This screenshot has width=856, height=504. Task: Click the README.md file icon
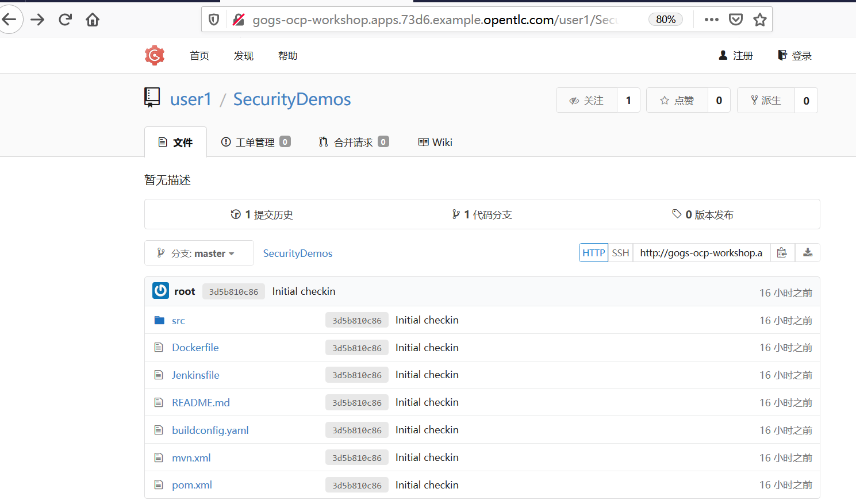159,402
